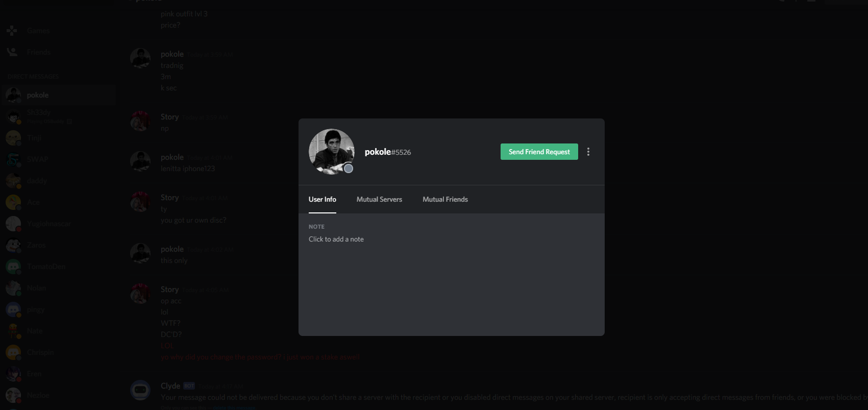Click the 'WTF?' message
This screenshot has width=868, height=410.
170,323
